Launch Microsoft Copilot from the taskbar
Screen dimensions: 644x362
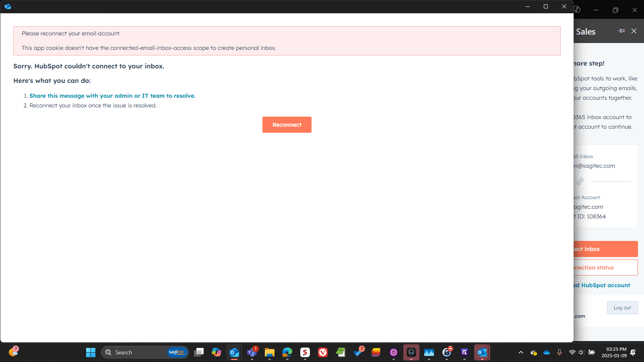(217, 352)
